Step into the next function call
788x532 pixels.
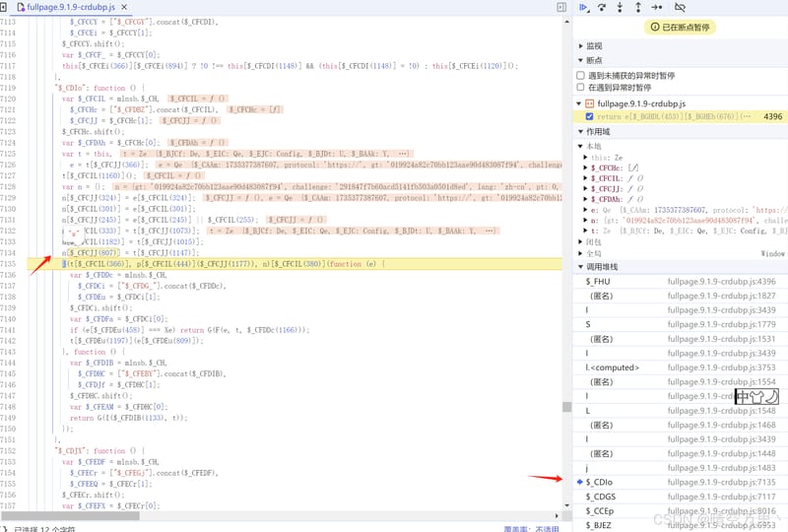[620, 8]
